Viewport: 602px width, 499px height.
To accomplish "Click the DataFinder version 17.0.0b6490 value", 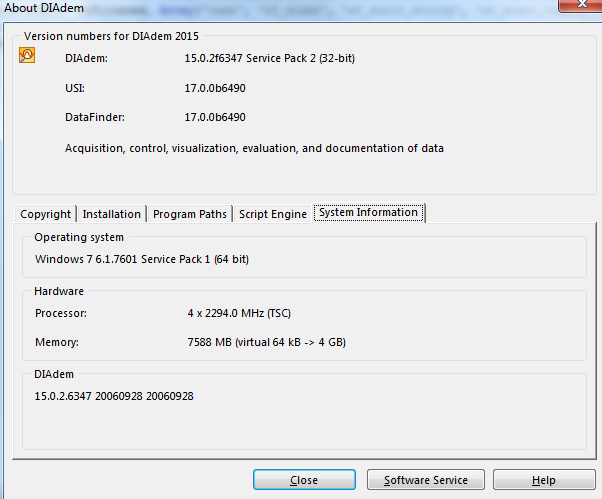I will (x=215, y=117).
